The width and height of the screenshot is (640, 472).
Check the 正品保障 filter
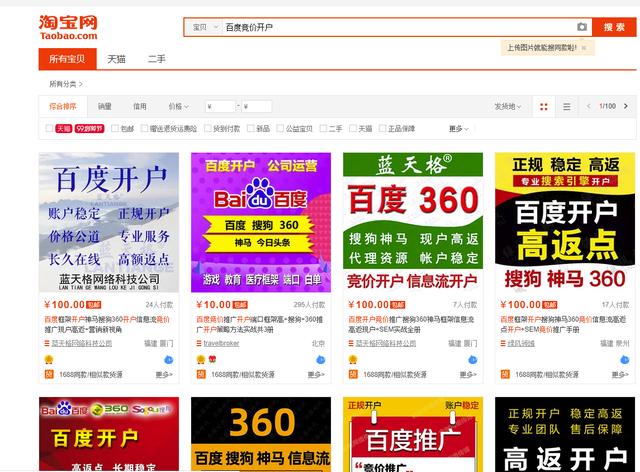tap(382, 129)
